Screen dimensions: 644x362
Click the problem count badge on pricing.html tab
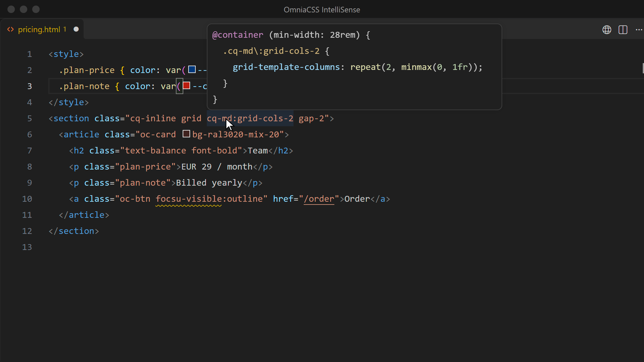point(65,29)
